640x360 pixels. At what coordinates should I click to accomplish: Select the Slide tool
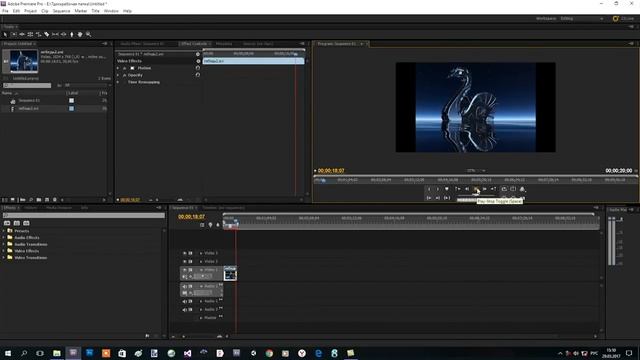coord(63,35)
